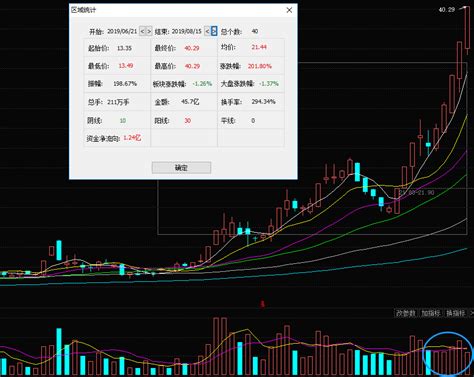Confirm the dialog with the 确定 button
474x377 pixels.
[181, 168]
